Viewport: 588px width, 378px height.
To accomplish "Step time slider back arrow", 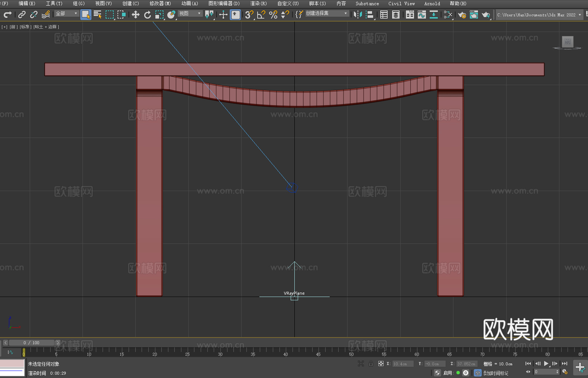I will pos(6,343).
